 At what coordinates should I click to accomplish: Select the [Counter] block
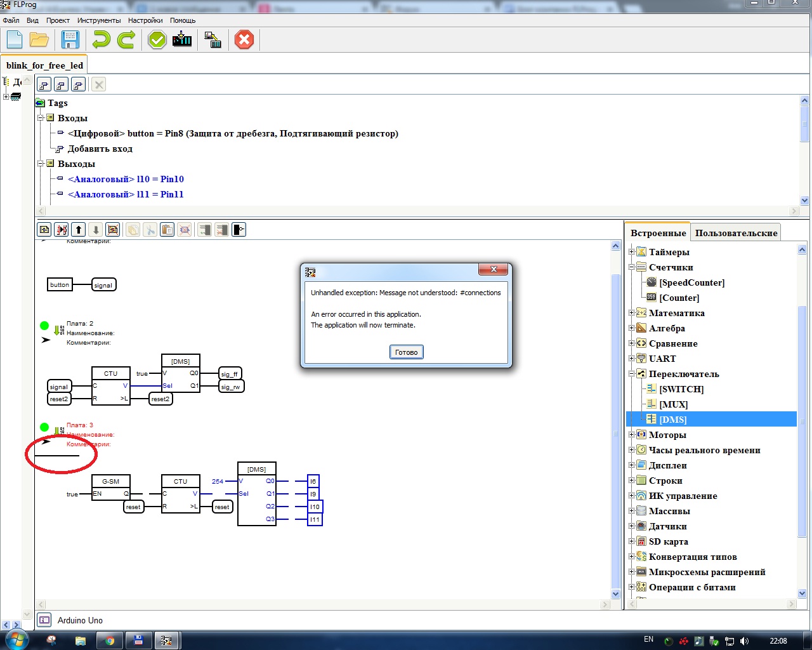tap(679, 298)
